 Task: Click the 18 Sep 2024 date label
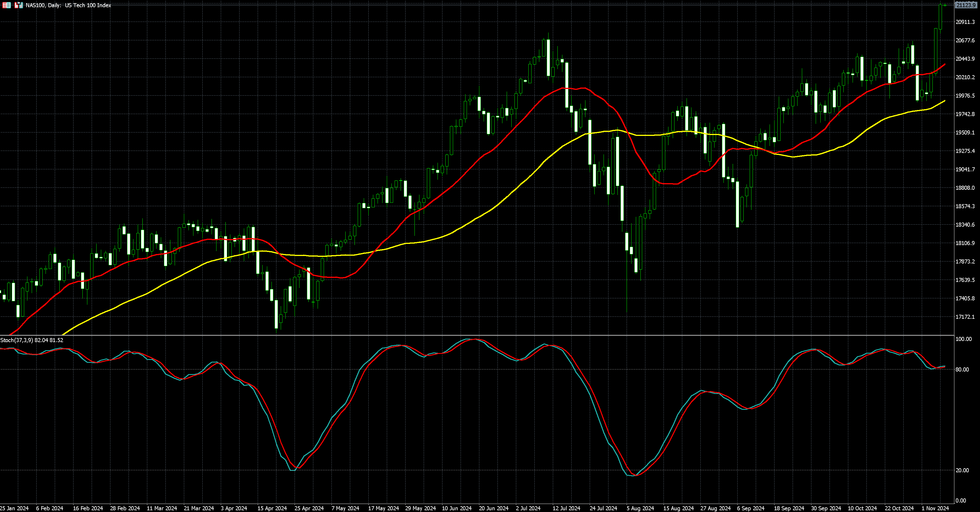789,508
